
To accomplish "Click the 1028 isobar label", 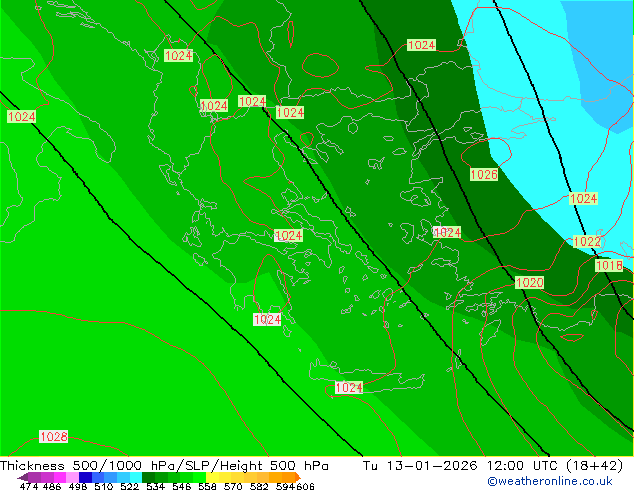I will coord(54,437).
